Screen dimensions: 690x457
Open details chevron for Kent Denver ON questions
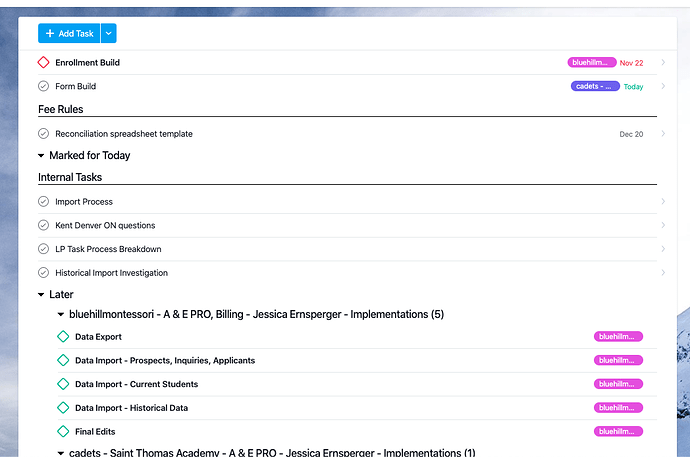663,225
